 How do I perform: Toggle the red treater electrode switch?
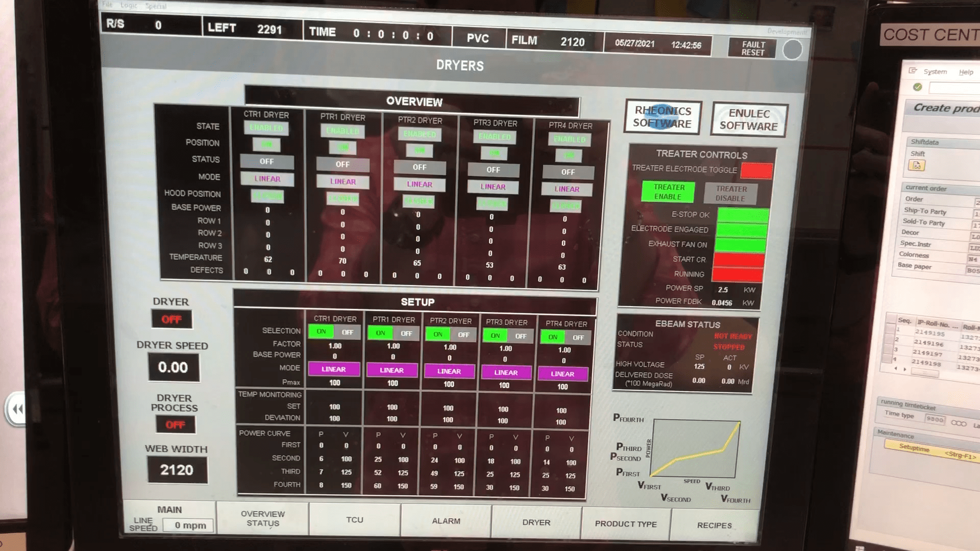(756, 171)
